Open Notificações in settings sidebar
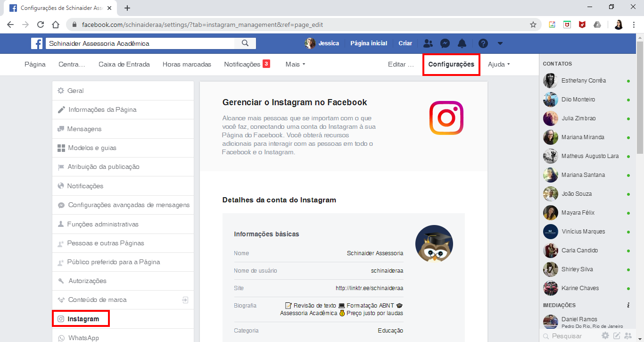644x342 pixels. pyautogui.click(x=123, y=186)
